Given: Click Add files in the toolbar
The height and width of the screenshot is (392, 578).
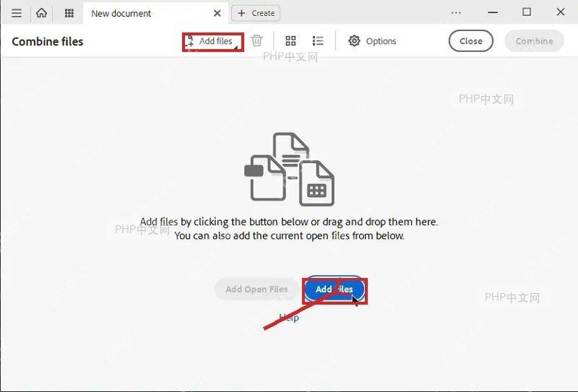Looking at the screenshot, I should (213, 42).
